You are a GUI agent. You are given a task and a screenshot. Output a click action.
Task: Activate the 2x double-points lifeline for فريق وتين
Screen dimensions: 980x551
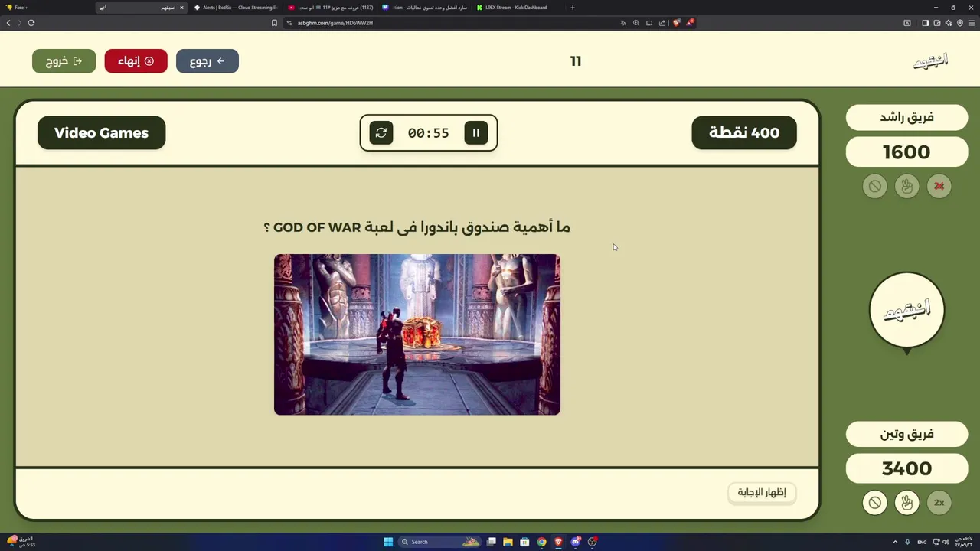click(x=939, y=503)
